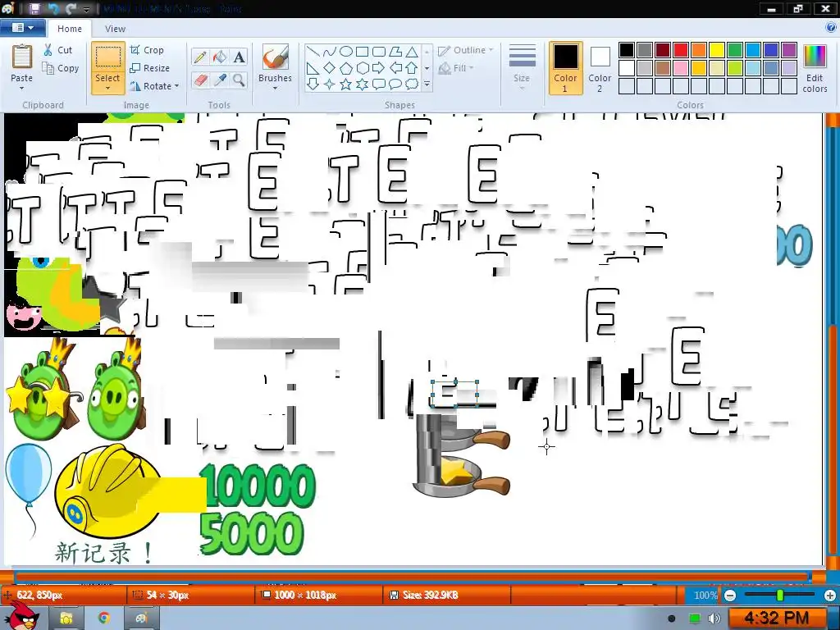Viewport: 840px width, 630px height.
Task: Pick the black color swatch
Action: pos(626,50)
